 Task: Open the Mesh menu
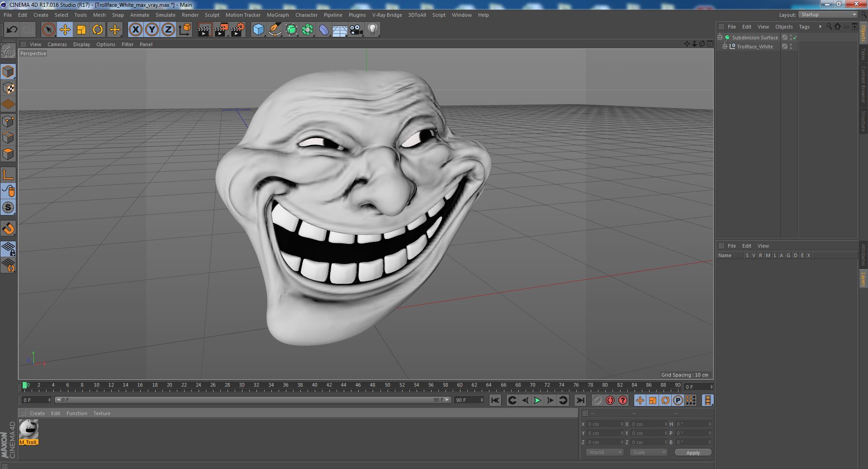coord(99,15)
